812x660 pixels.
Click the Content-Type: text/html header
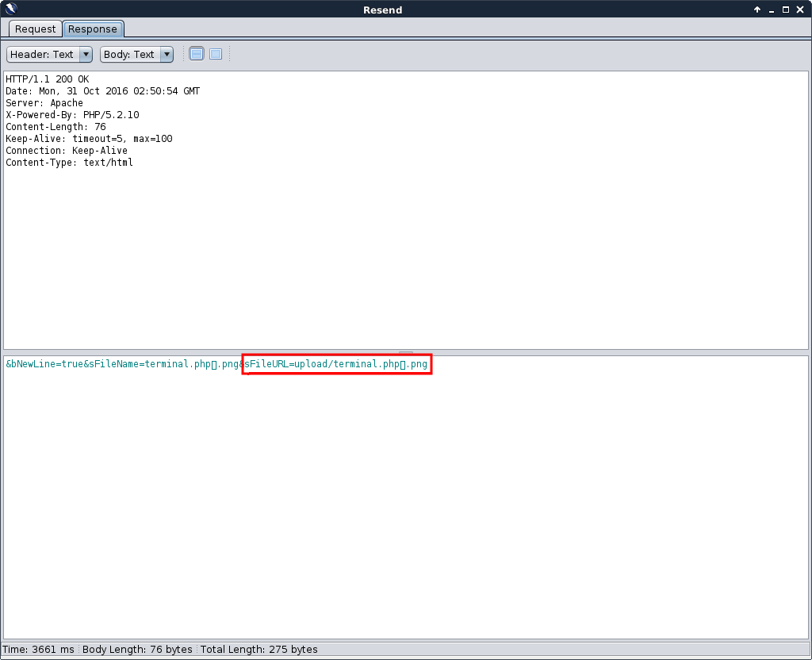pos(70,163)
